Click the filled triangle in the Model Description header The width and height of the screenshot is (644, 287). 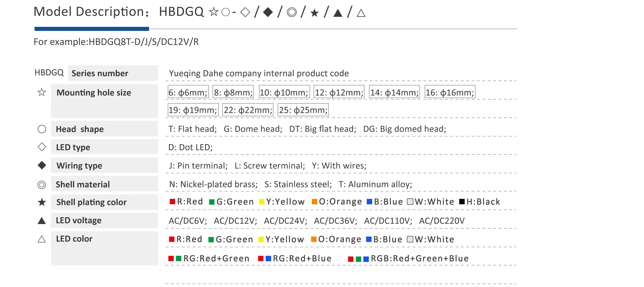pyautogui.click(x=338, y=13)
